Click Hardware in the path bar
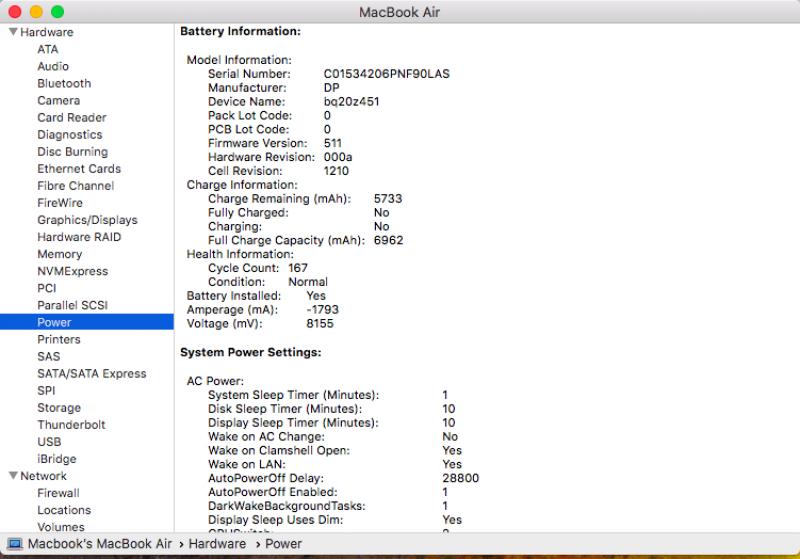This screenshot has height=559, width=800. [217, 544]
